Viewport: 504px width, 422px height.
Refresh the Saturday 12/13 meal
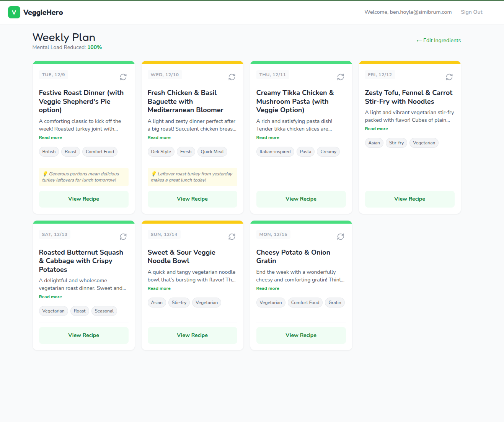123,237
